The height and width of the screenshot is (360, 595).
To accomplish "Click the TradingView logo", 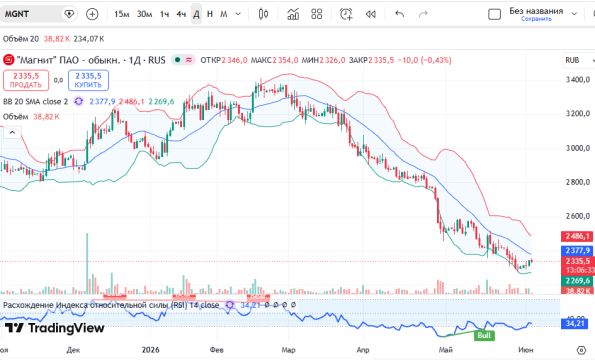I will pos(54,328).
